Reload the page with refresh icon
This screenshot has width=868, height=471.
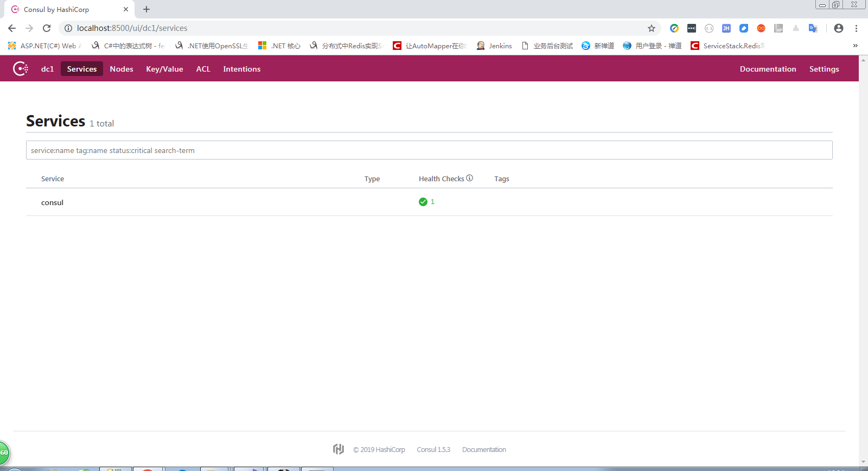(47, 28)
